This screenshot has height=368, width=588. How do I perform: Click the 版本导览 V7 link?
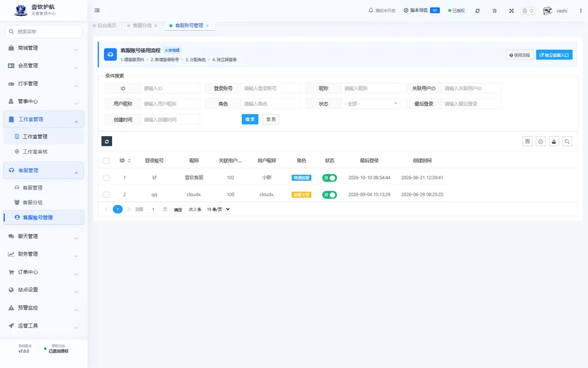click(x=421, y=10)
